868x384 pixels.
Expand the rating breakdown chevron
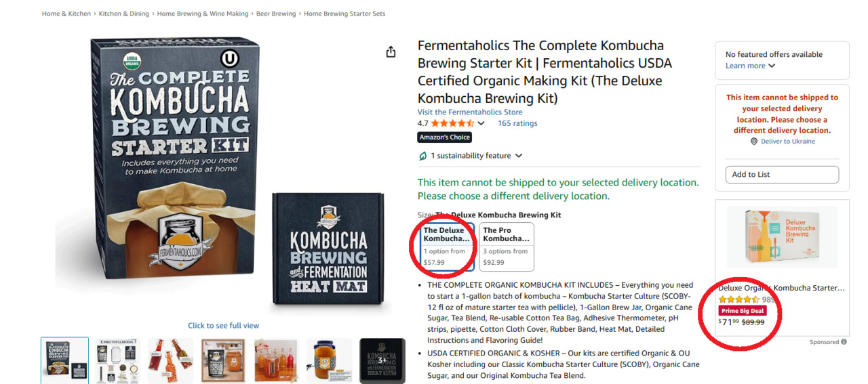click(x=481, y=123)
